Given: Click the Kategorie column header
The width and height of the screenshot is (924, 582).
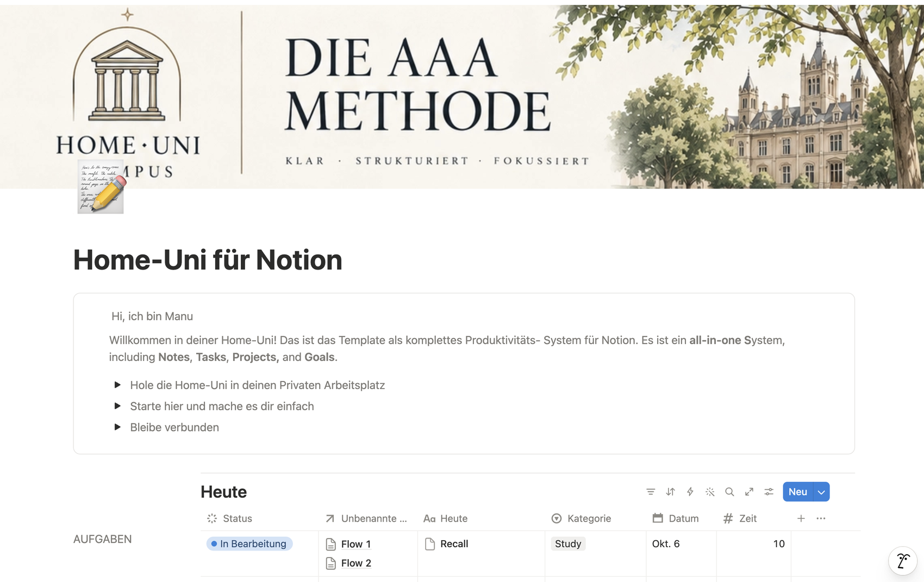Looking at the screenshot, I should [595, 518].
